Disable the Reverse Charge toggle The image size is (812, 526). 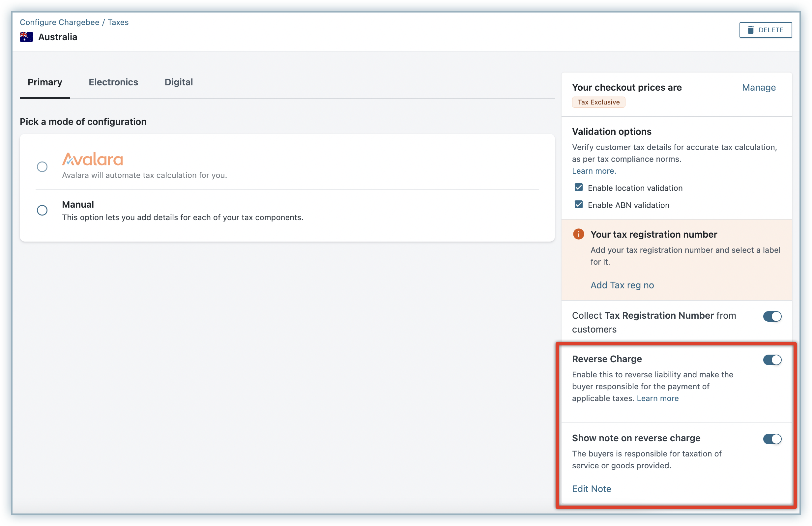click(x=772, y=360)
